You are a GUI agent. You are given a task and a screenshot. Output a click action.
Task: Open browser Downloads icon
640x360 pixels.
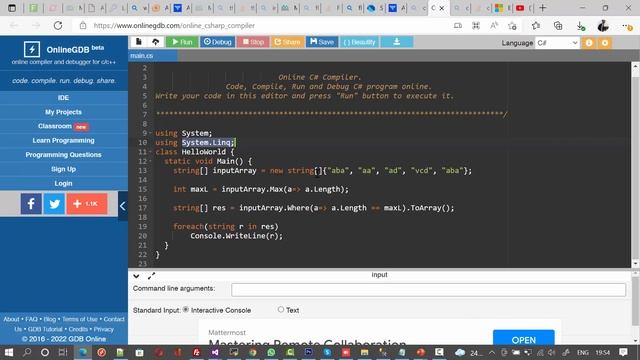click(x=580, y=26)
